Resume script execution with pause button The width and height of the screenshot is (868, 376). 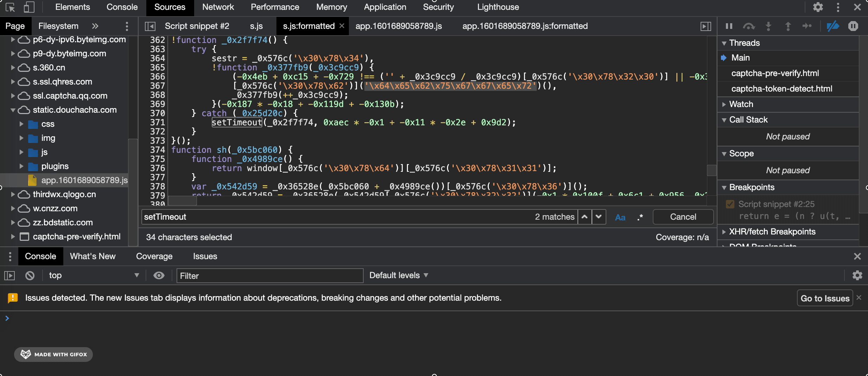click(x=729, y=26)
